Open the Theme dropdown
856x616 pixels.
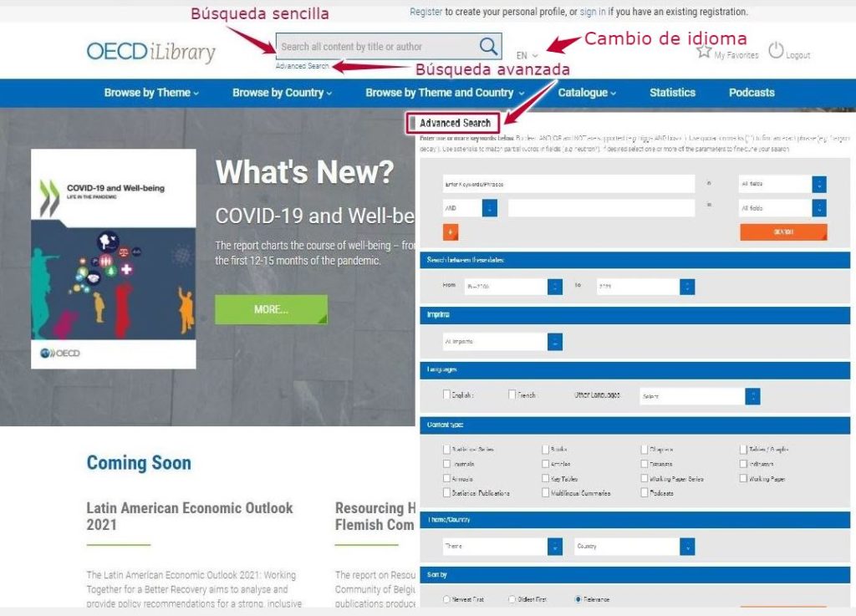point(502,546)
